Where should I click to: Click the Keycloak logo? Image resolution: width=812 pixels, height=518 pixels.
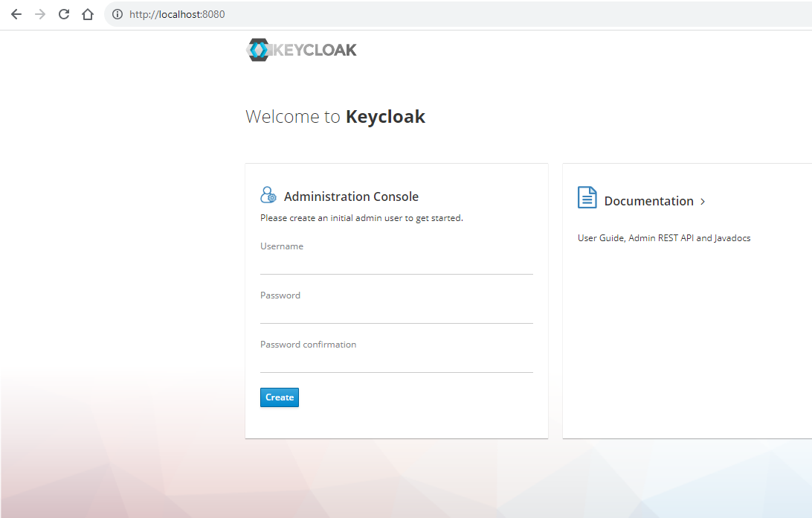[x=301, y=50]
